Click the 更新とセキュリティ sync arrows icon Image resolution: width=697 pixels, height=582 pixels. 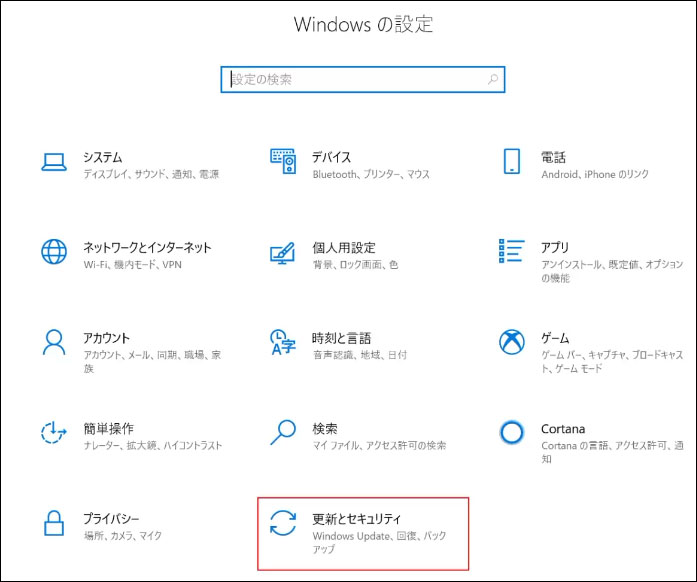[283, 523]
